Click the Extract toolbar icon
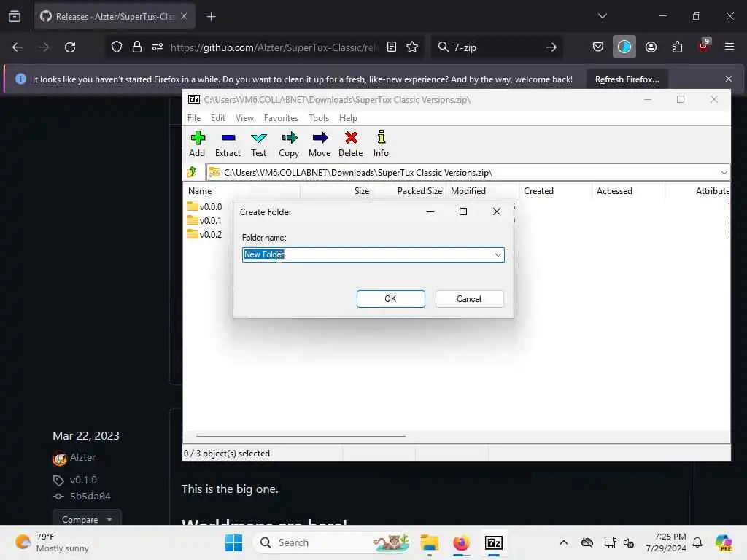Screen dimensions: 747x560 tap(228, 144)
